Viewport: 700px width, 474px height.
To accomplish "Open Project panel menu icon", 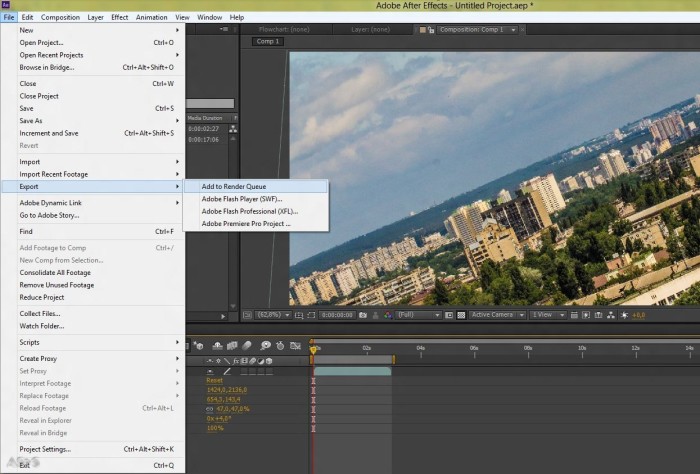I will [224, 29].
